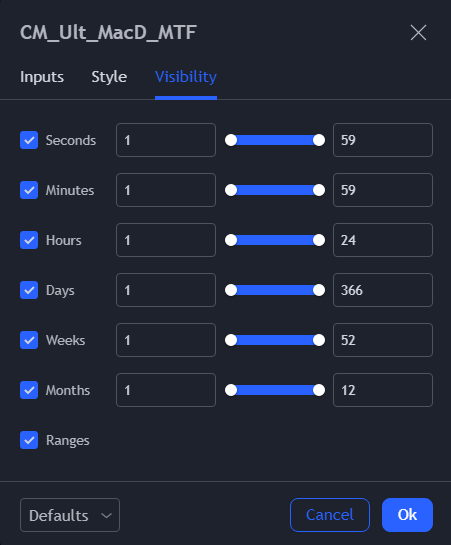This screenshot has height=545, width=451.
Task: Switch to the Inputs tab
Action: click(42, 77)
